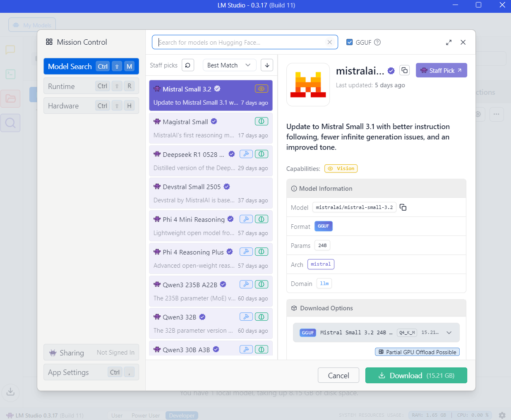Open My Models folder sidebar icon
Viewport: 511px width, 420px height.
[10, 98]
